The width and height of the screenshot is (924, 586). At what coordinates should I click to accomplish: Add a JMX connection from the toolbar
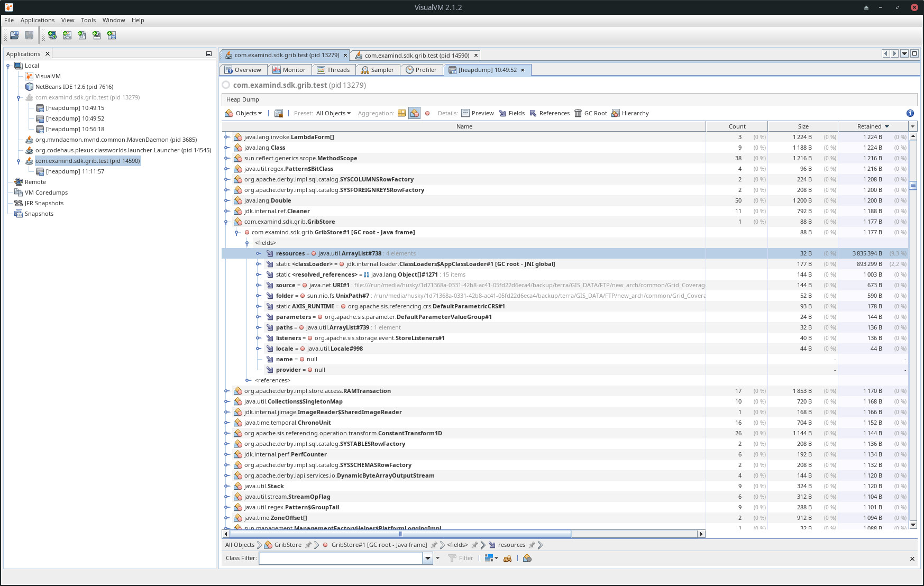click(67, 35)
